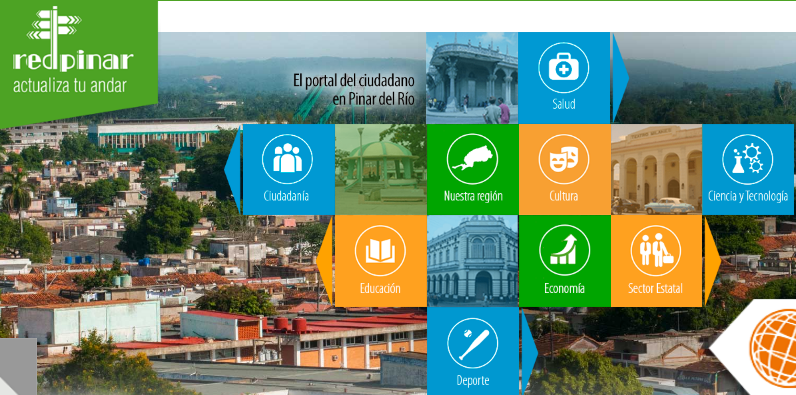Select the Economía growth chart icon

click(565, 251)
